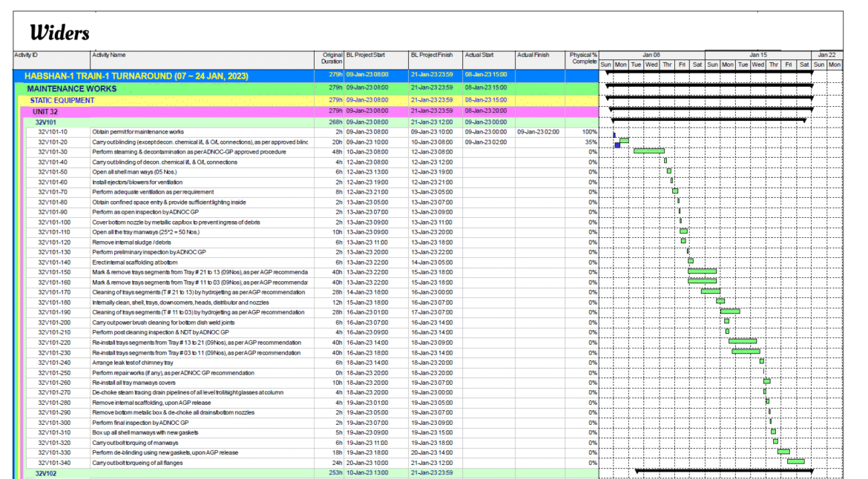This screenshot has height=479, width=868.
Task: Select the 32V102 WBS group row
Action: pyautogui.click(x=46, y=472)
